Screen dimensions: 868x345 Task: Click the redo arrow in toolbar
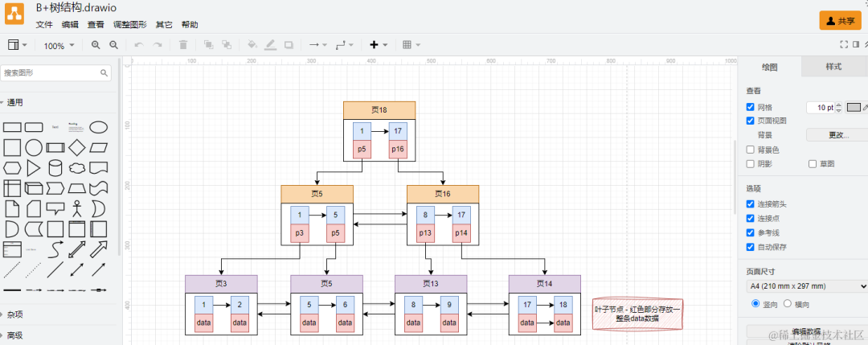158,45
